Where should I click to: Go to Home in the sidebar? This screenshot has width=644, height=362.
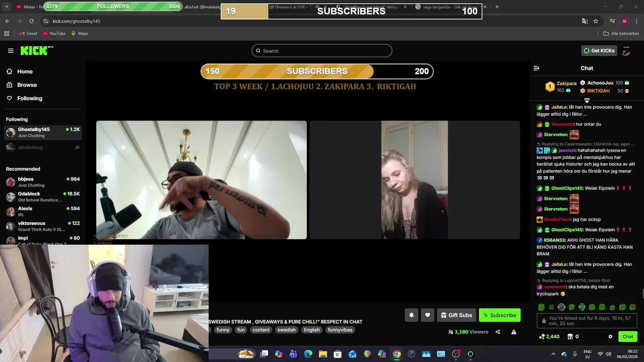(x=20, y=71)
